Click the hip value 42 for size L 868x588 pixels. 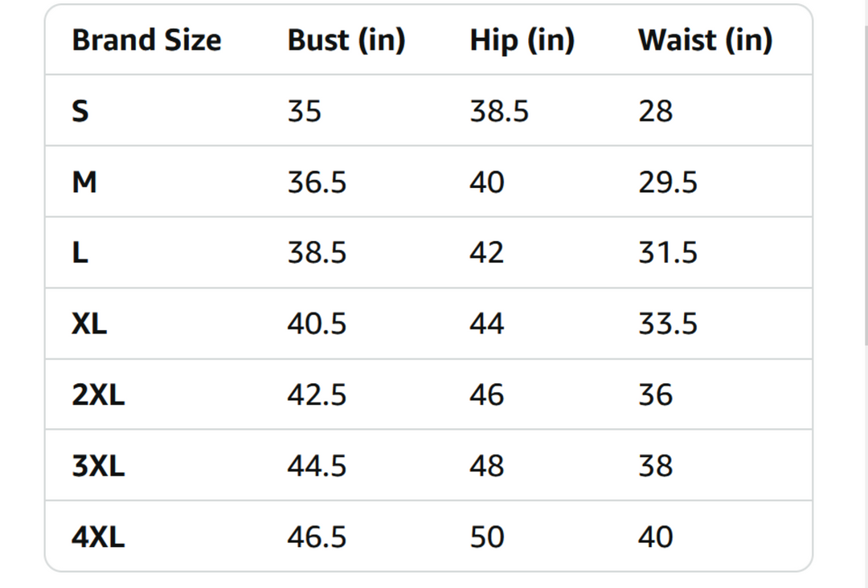487,253
